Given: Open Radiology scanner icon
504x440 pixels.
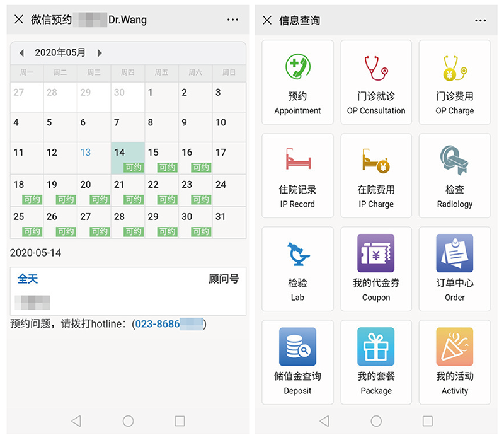Looking at the screenshot, I should 454,160.
